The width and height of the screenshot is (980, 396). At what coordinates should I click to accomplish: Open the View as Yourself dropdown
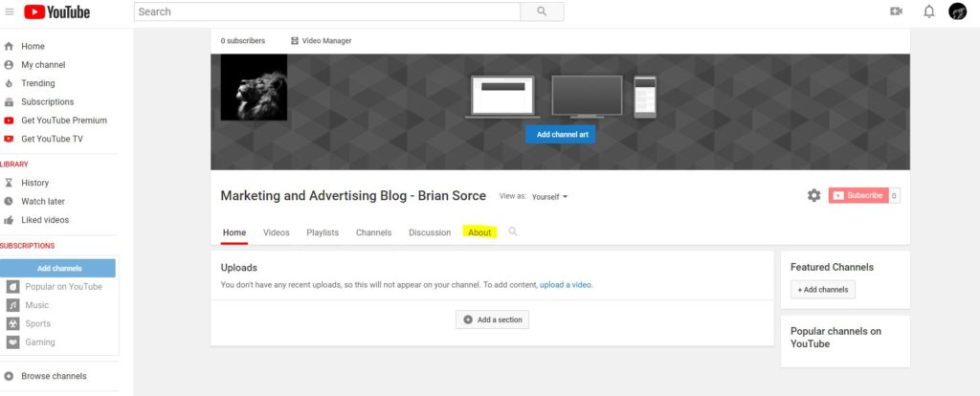tap(549, 197)
